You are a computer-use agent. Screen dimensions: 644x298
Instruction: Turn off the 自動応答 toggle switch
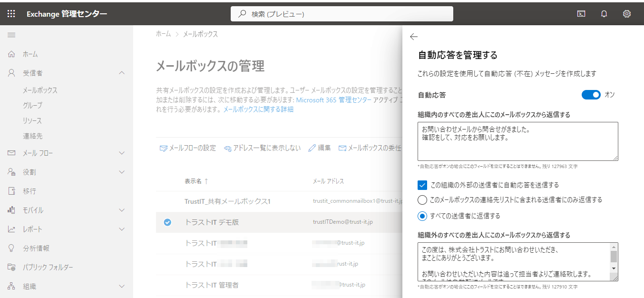591,95
